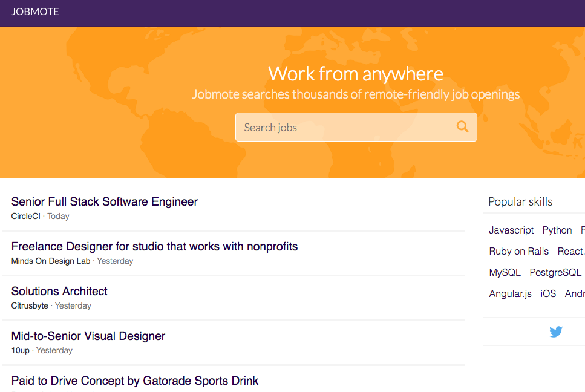The height and width of the screenshot is (392, 585).
Task: Click Yesterday date beside 10up
Action: (x=54, y=351)
